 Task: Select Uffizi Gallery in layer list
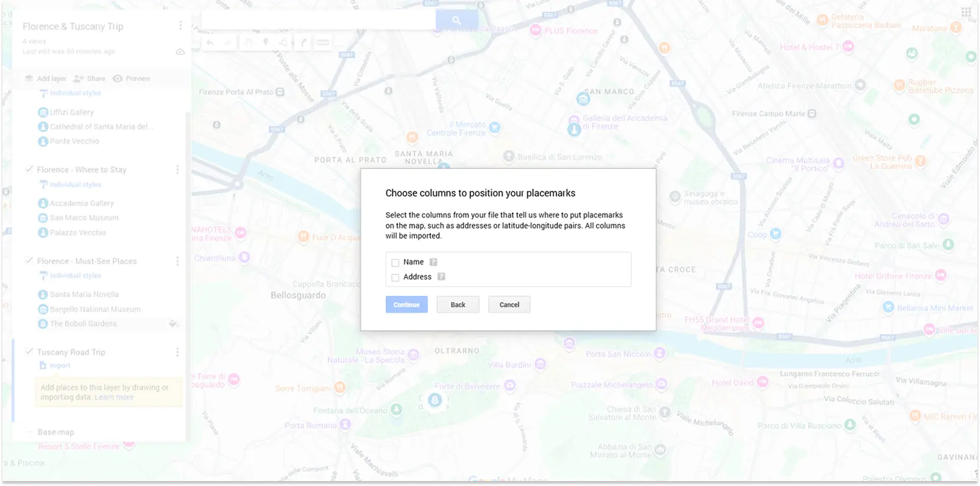point(72,112)
